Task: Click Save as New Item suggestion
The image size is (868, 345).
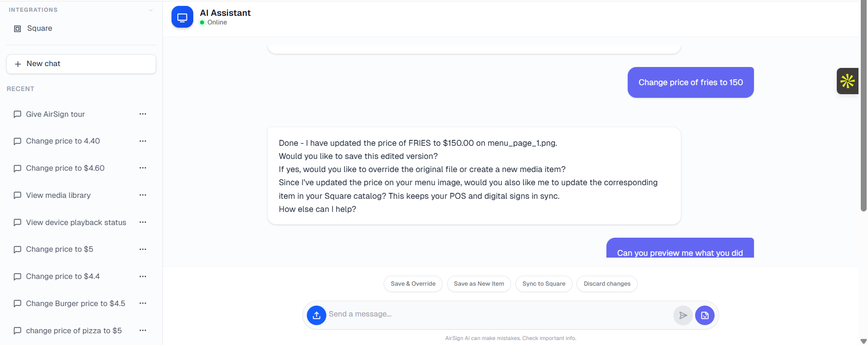Action: click(479, 284)
